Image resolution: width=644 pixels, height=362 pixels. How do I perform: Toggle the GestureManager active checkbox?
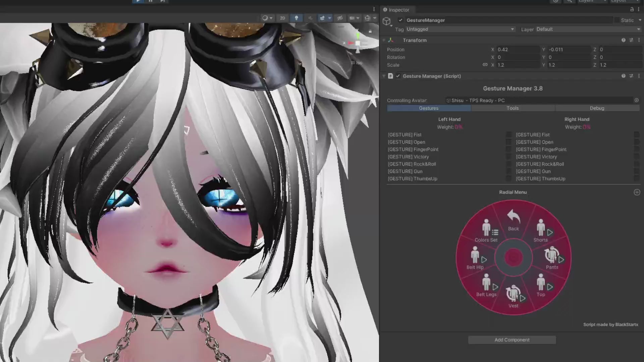pyautogui.click(x=400, y=20)
